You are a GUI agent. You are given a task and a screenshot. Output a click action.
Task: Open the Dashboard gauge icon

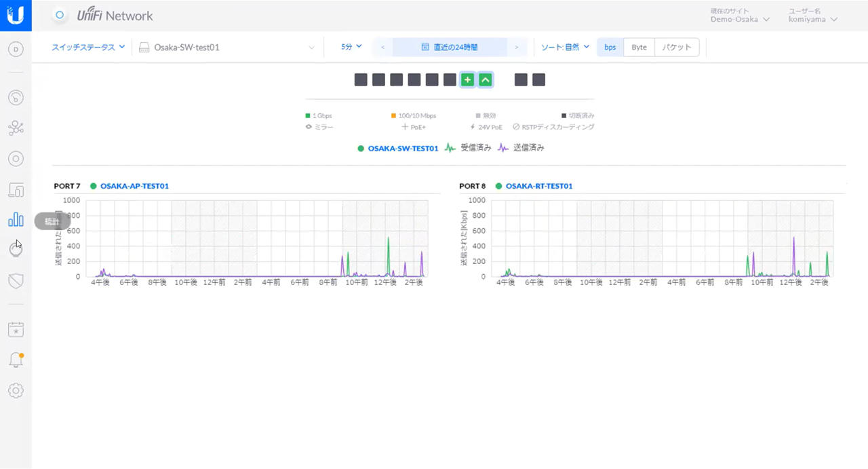(x=16, y=97)
